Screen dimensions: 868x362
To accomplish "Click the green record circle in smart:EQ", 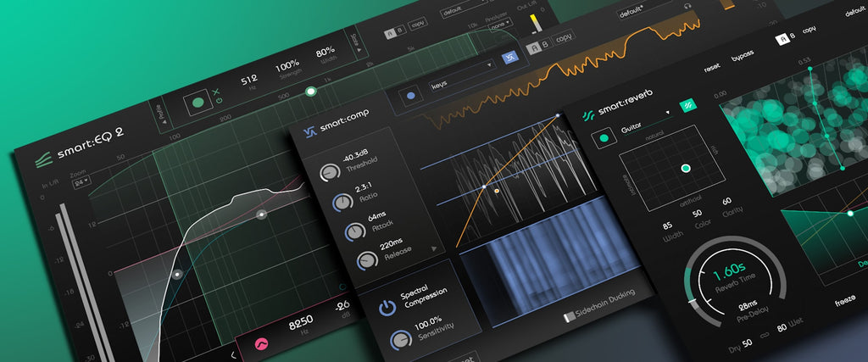I will (x=198, y=103).
